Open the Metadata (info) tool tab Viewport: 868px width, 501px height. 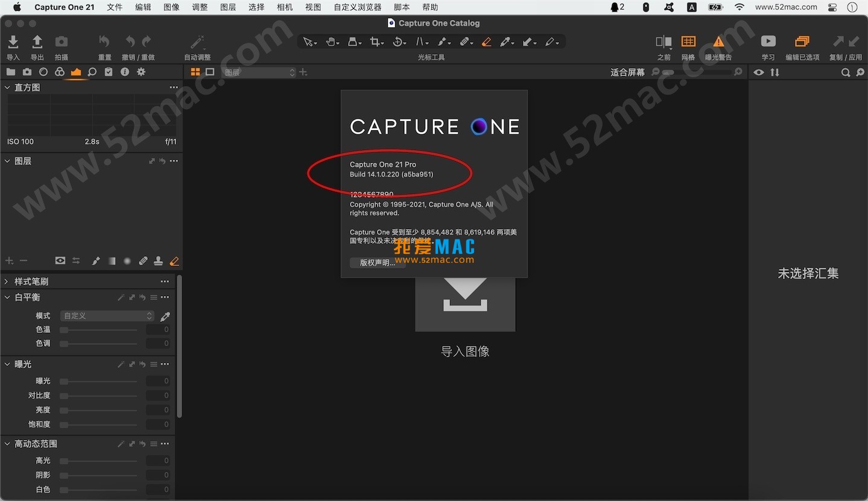pos(125,72)
